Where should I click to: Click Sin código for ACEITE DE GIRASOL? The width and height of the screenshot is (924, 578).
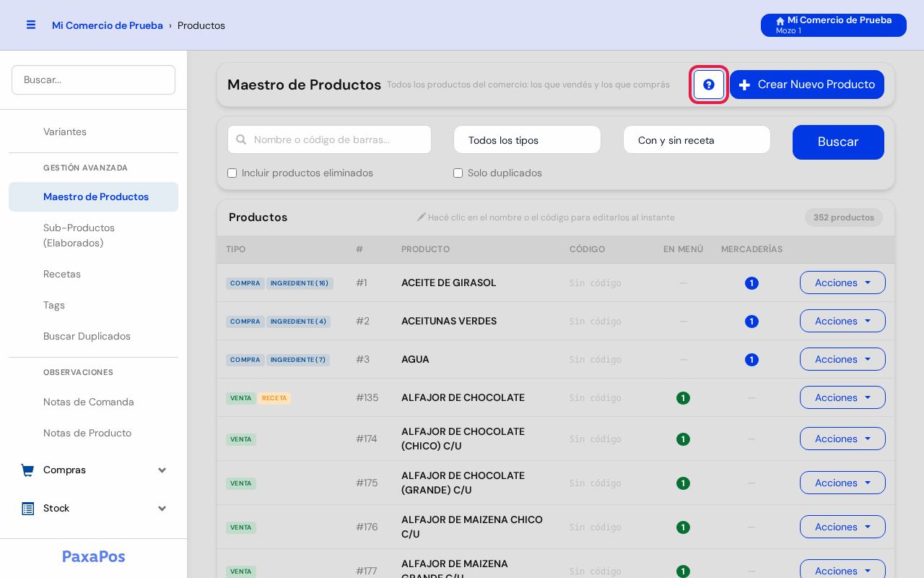595,283
